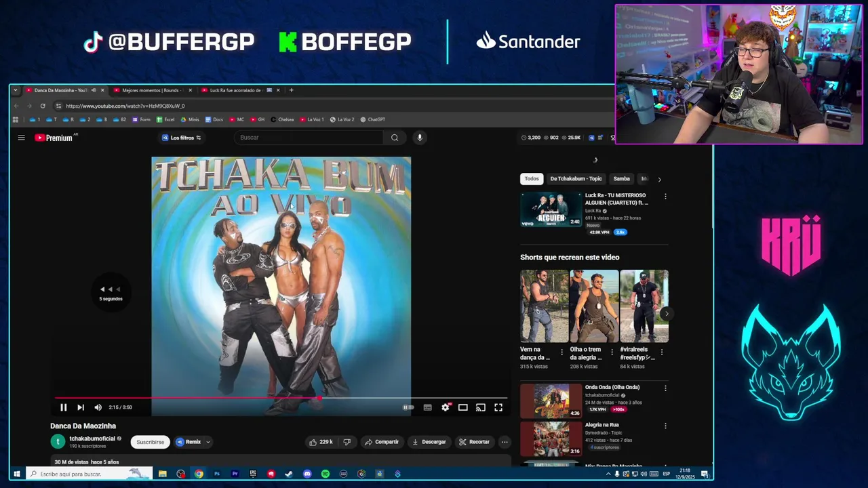
Task: Mute the video volume icon
Action: (98, 407)
